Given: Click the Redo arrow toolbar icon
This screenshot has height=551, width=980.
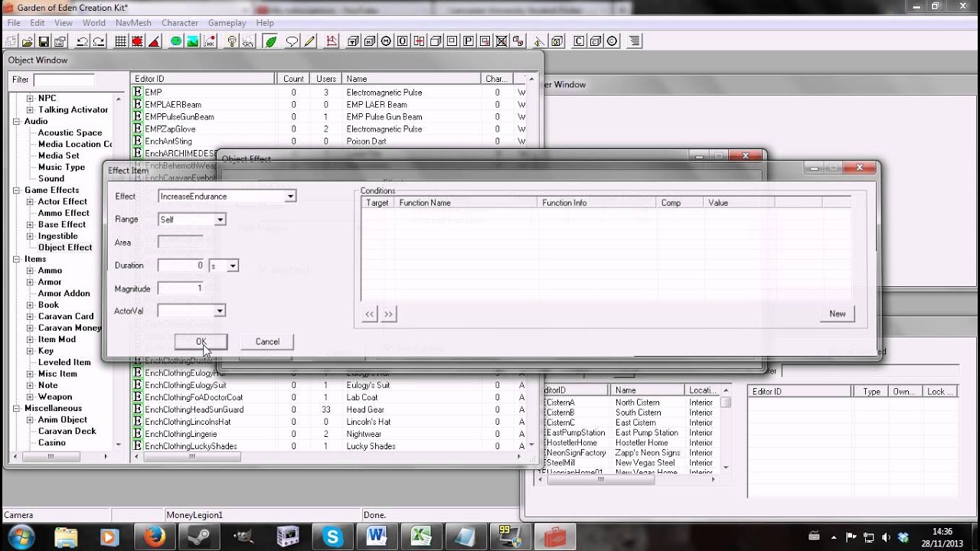Looking at the screenshot, I should [x=99, y=41].
